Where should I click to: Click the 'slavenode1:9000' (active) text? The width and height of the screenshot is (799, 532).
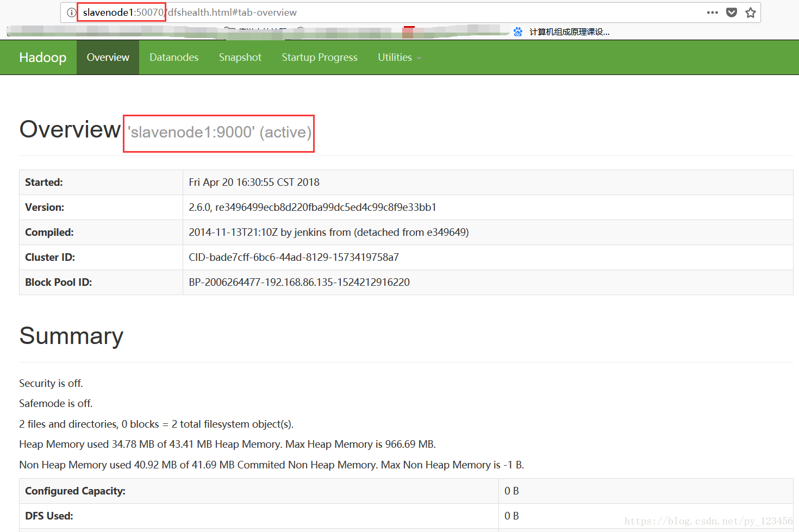click(x=220, y=132)
